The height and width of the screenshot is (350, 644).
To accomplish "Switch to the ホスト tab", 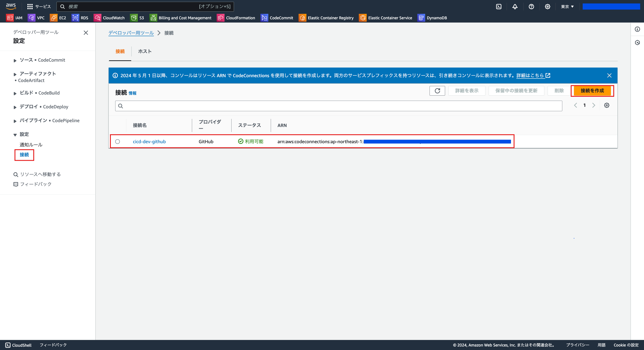I will pyautogui.click(x=145, y=51).
